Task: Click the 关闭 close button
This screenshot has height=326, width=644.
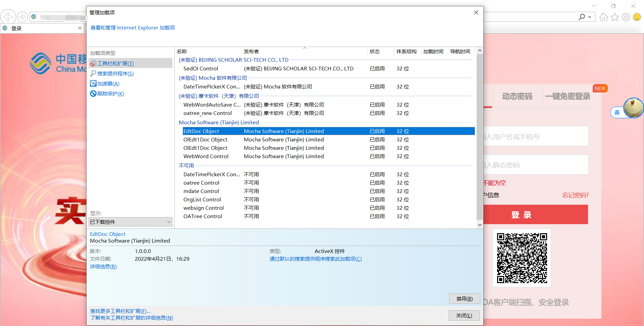Action: 464,315
